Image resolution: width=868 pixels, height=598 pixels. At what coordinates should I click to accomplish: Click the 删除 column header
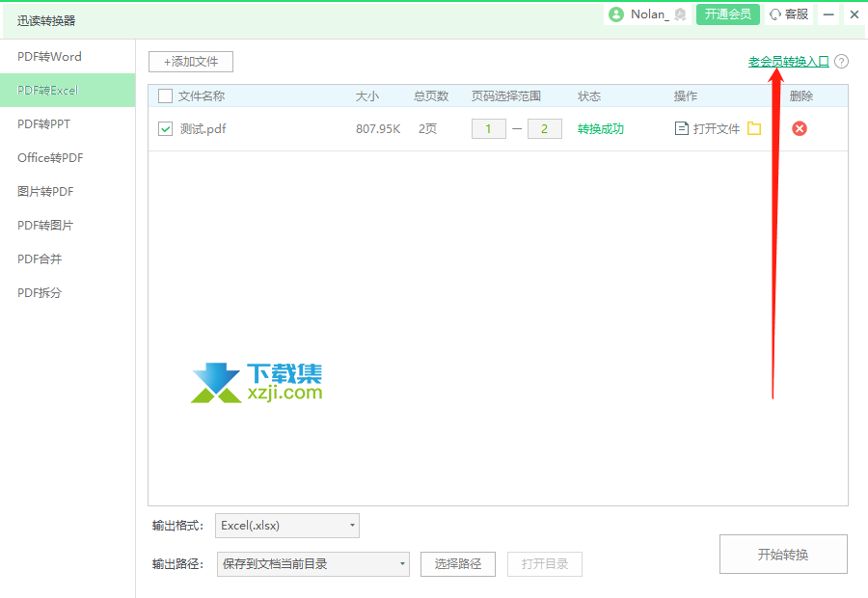click(x=801, y=96)
